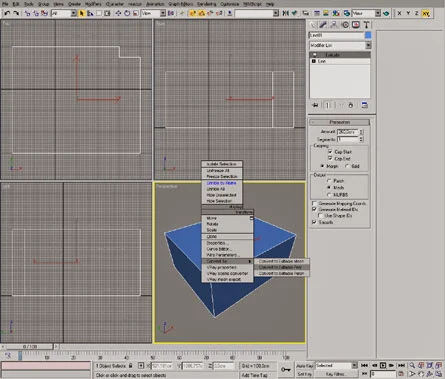Restrict to XY plane button
The height and width of the screenshot is (379, 445).
coord(426,13)
